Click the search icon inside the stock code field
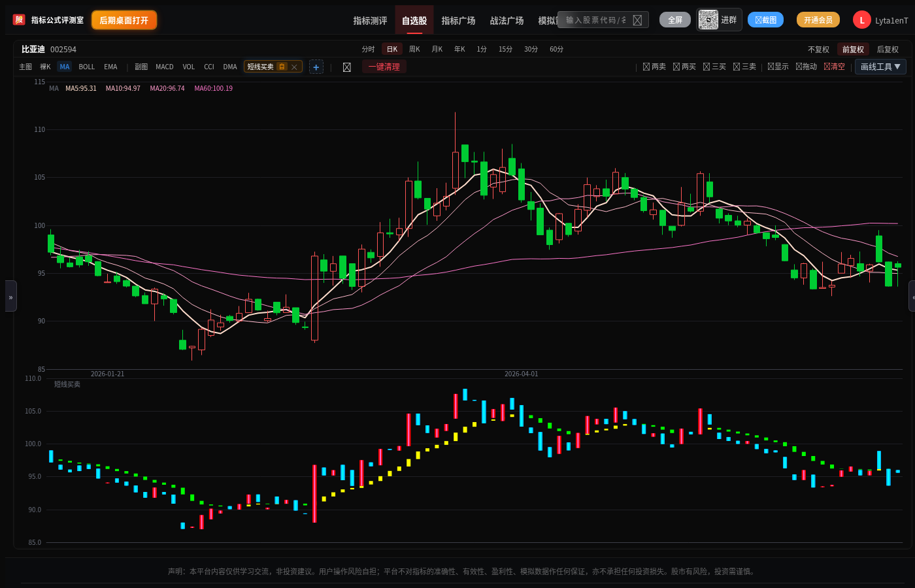The image size is (915, 588). click(x=637, y=20)
